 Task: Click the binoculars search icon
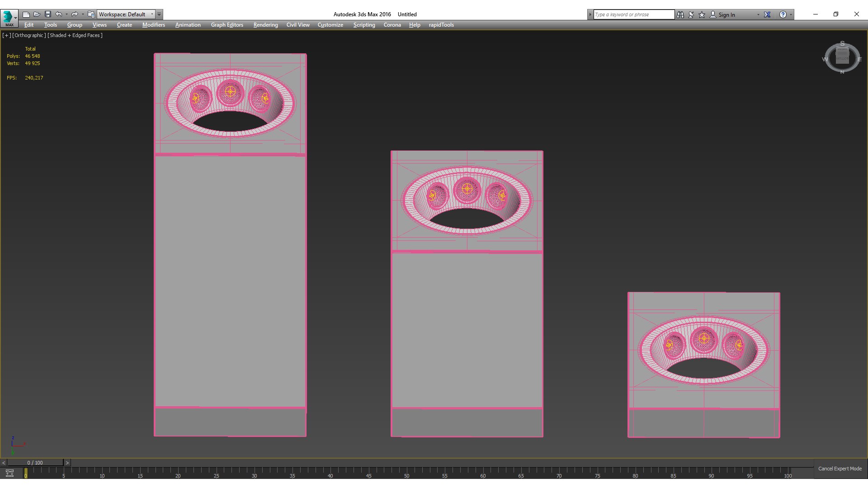680,14
